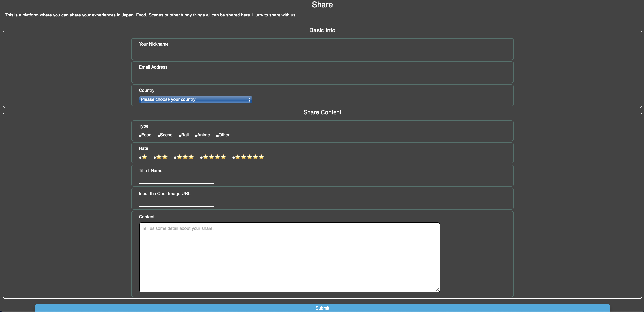Check the Scene type checkbox
This screenshot has height=312, width=644.
point(159,136)
